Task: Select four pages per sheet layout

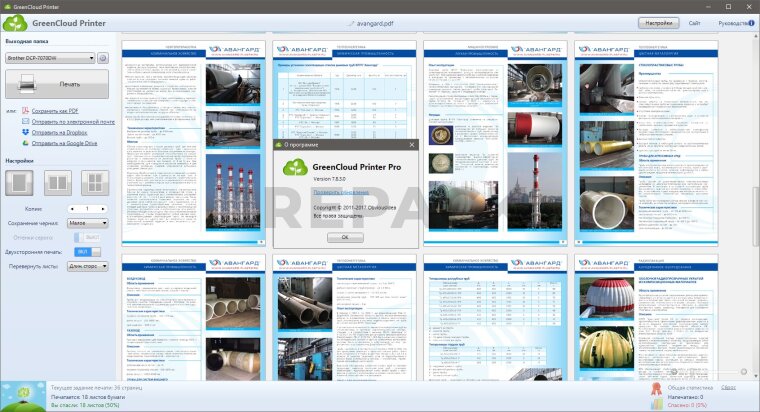Action: [x=94, y=182]
